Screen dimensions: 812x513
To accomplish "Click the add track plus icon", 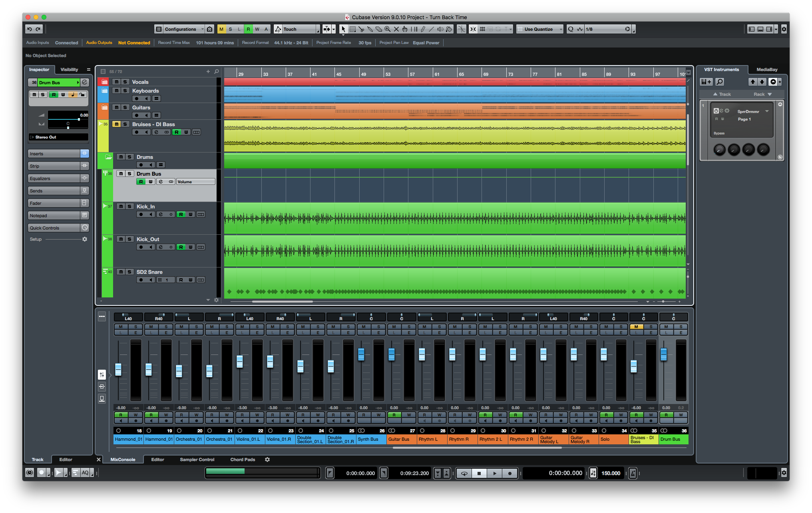I will click(208, 71).
